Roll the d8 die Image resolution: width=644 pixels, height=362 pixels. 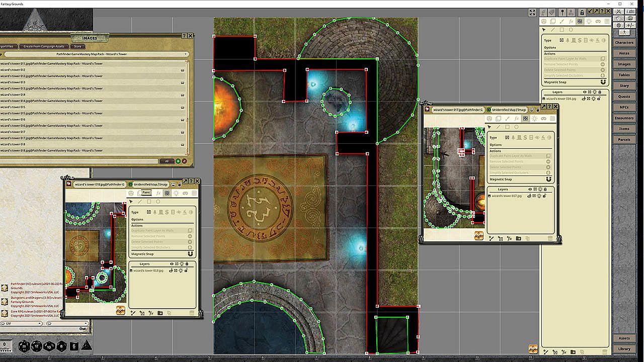(61, 346)
